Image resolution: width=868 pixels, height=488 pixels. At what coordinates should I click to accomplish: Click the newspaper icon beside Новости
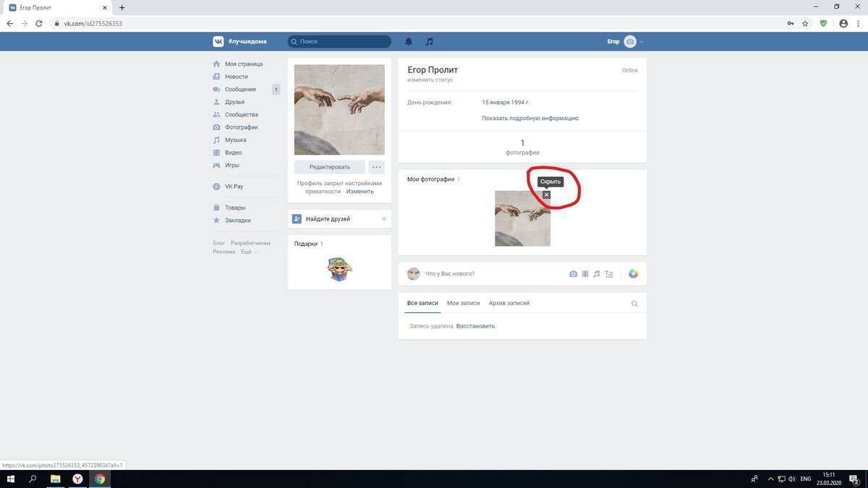pos(216,77)
